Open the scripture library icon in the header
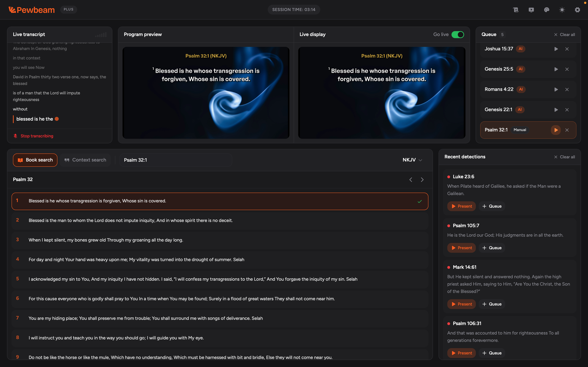This screenshot has height=367, width=588. 516,10
